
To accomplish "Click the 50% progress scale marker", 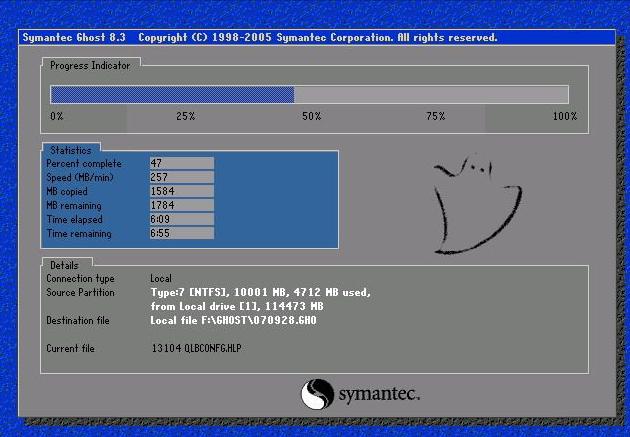I will [x=312, y=117].
